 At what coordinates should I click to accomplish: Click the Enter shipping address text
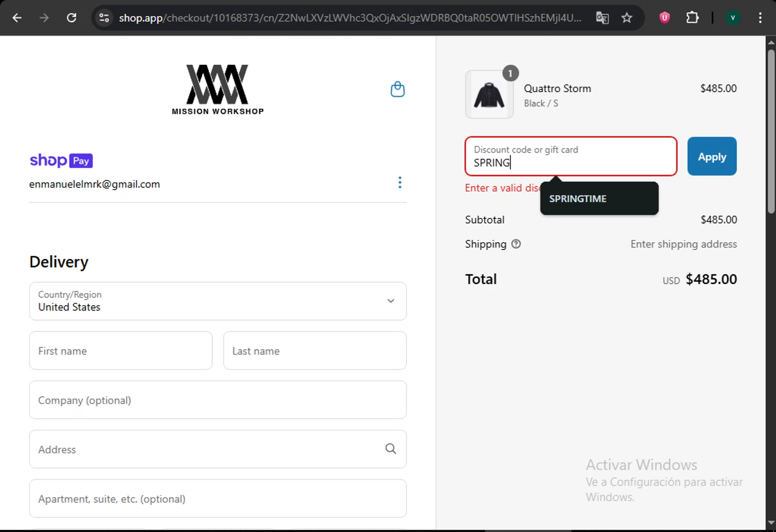(683, 244)
